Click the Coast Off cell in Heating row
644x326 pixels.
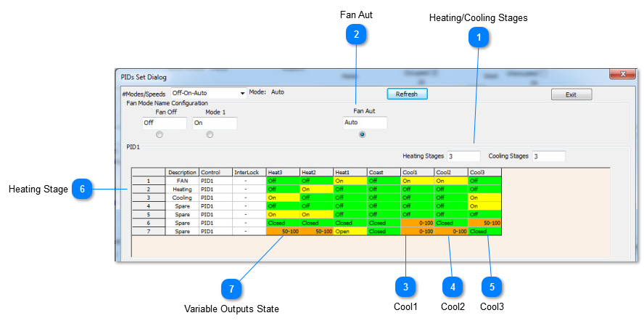(x=384, y=189)
